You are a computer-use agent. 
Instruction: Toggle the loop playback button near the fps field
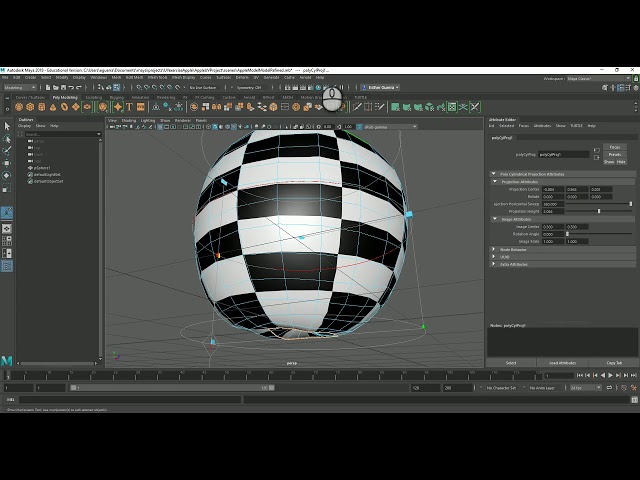click(x=609, y=387)
